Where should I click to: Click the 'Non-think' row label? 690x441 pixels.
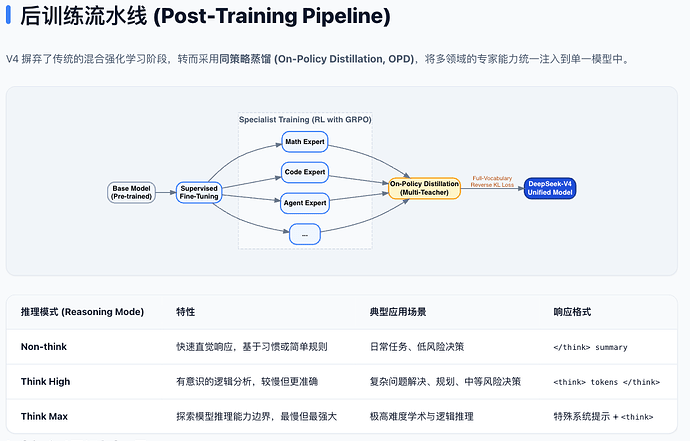point(44,347)
